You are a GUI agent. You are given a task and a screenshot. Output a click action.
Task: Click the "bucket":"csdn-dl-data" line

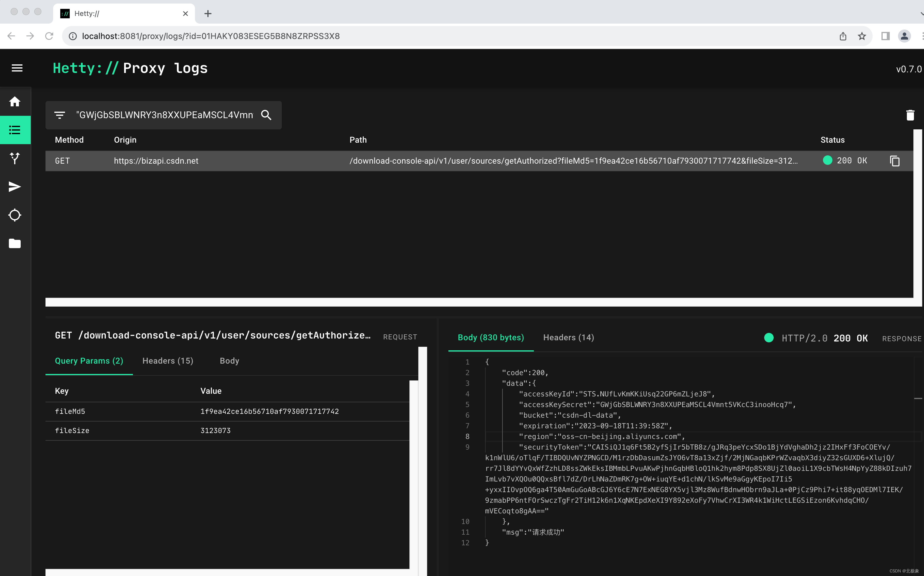(x=570, y=415)
